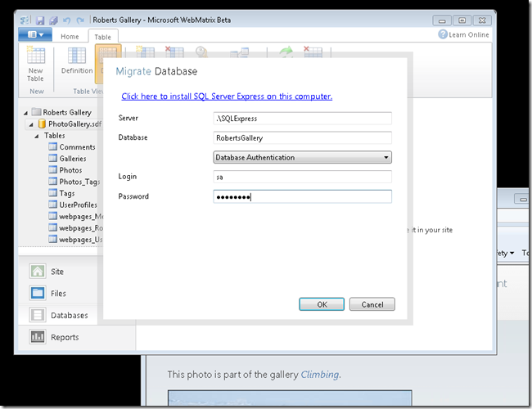This screenshot has height=409, width=532.
Task: Cancel the Migrate Database dialog
Action: coord(372,304)
